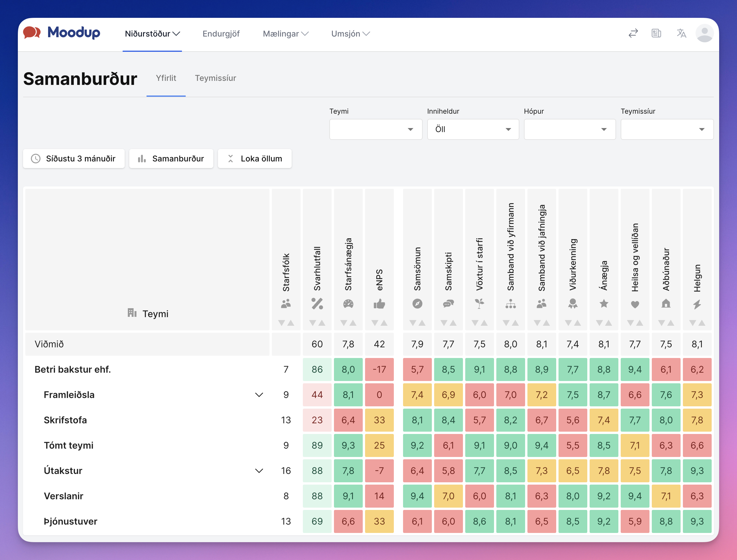Click the Síðustu 3 mánuðir button

pyautogui.click(x=74, y=159)
